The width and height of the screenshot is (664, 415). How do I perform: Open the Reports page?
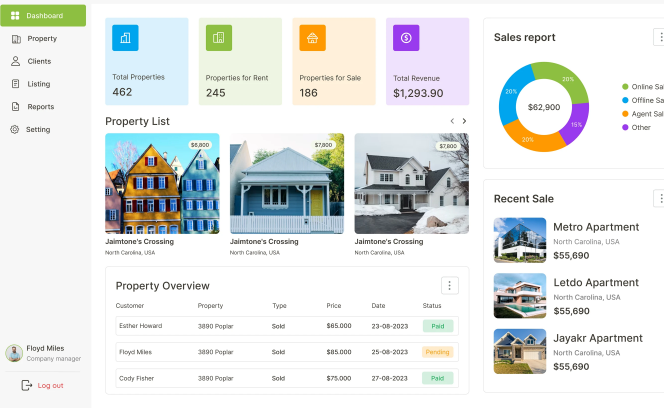tap(41, 107)
